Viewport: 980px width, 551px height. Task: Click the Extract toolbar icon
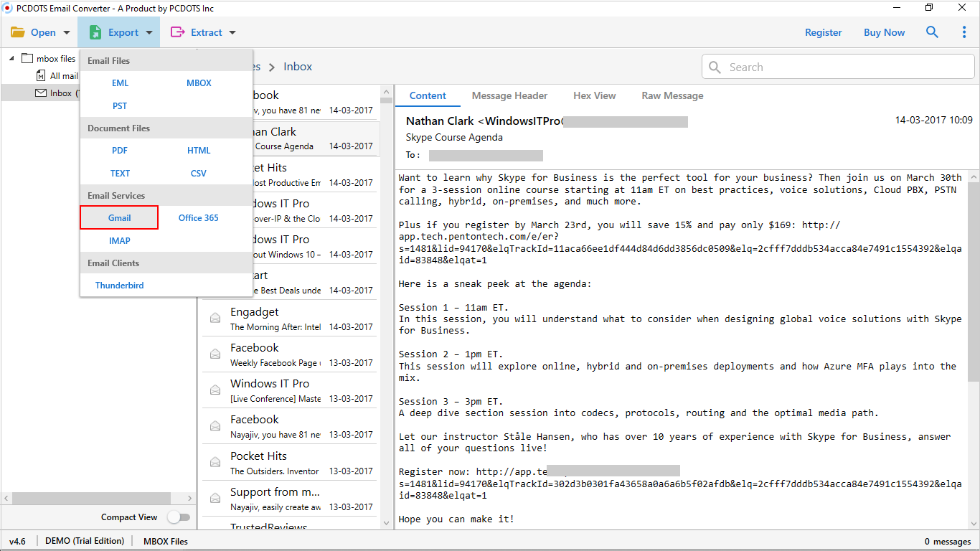coord(176,32)
